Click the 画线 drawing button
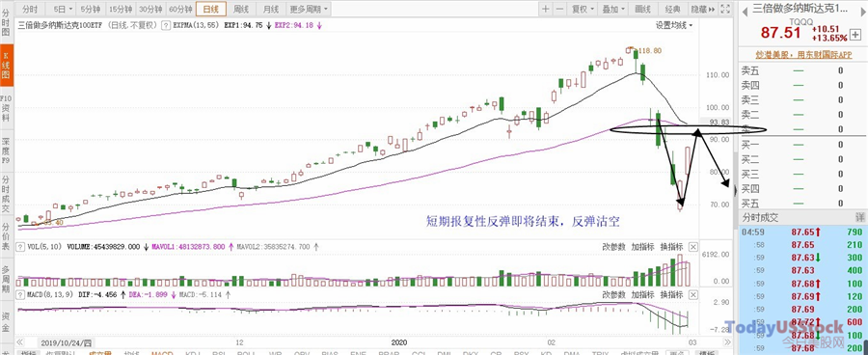This screenshot has height=355, width=868. [642, 9]
